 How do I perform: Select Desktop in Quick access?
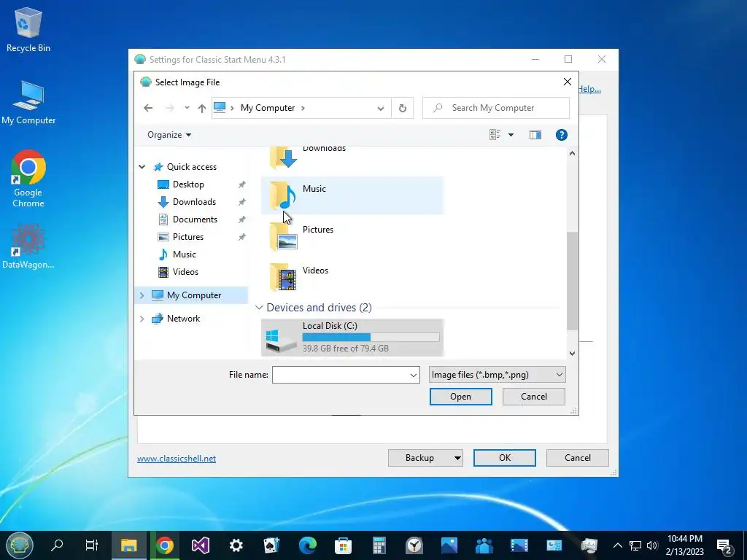pyautogui.click(x=188, y=184)
